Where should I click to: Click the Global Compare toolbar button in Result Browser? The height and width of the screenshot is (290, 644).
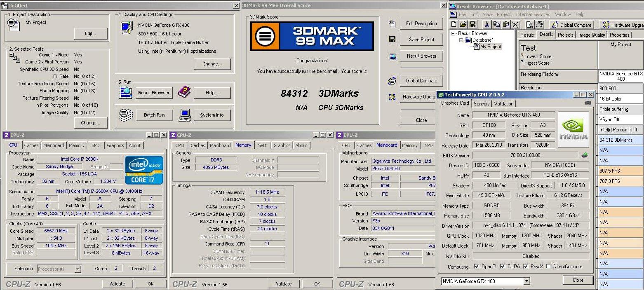(572, 25)
